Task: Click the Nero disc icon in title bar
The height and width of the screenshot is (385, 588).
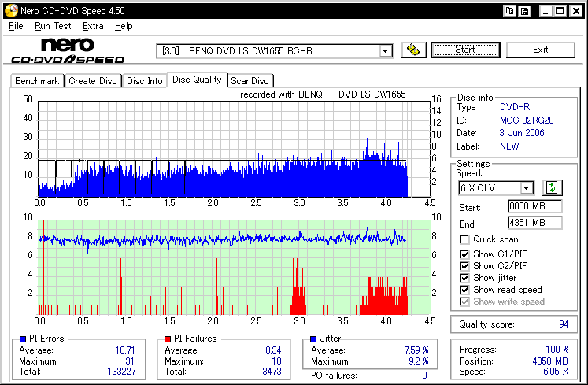Action: [11, 10]
